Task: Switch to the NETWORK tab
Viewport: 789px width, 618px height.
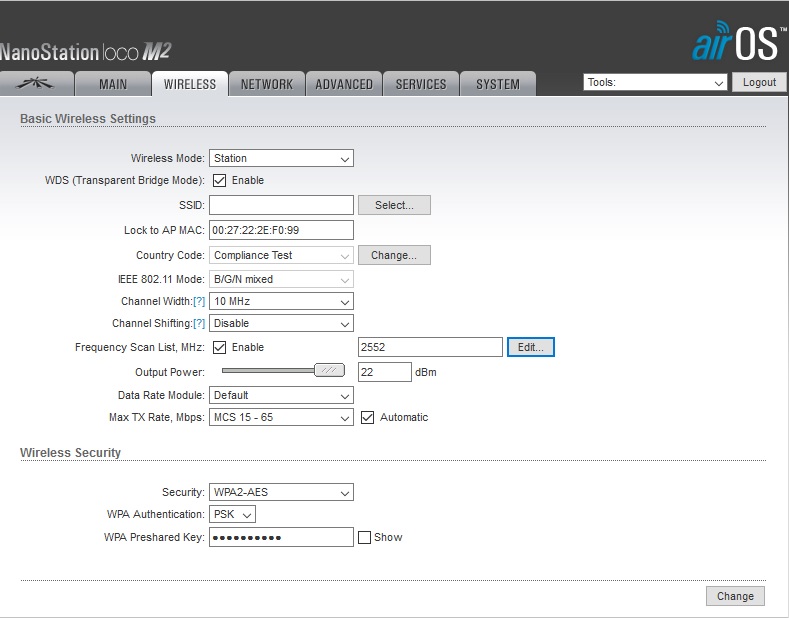Action: click(267, 84)
